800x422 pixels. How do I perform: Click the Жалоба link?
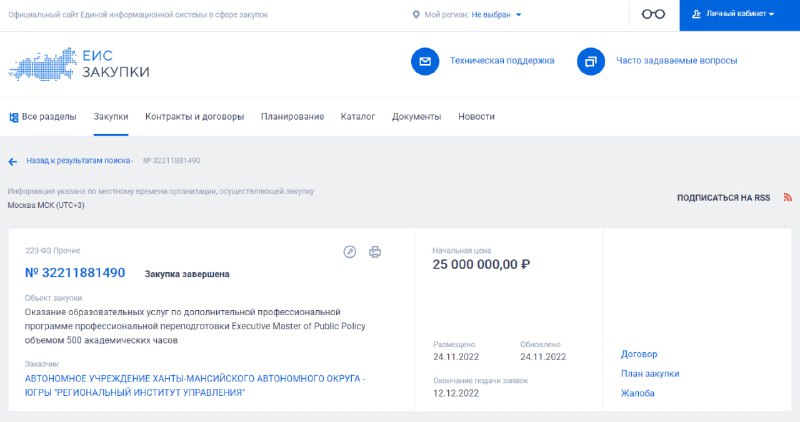pyautogui.click(x=638, y=393)
